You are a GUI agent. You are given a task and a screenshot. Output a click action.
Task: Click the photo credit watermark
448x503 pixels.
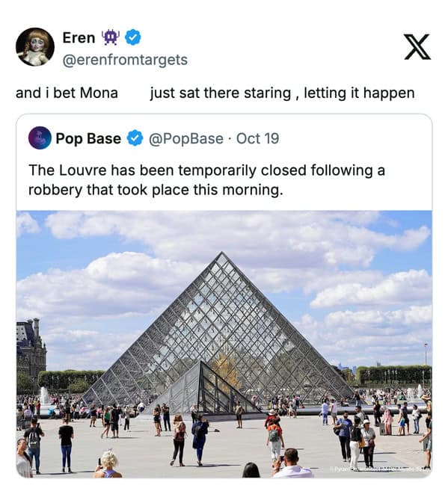380,469
